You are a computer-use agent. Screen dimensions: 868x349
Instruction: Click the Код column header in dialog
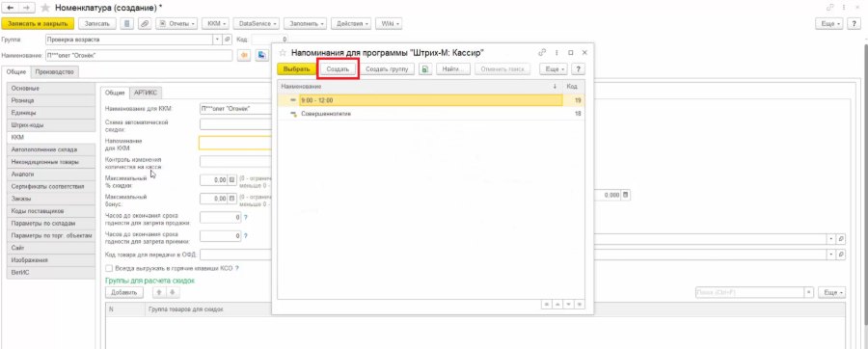pyautogui.click(x=572, y=87)
